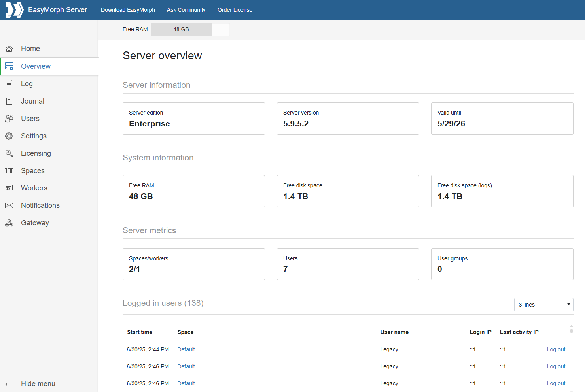Click the Free RAM 48 GB progress bar

[x=190, y=30]
